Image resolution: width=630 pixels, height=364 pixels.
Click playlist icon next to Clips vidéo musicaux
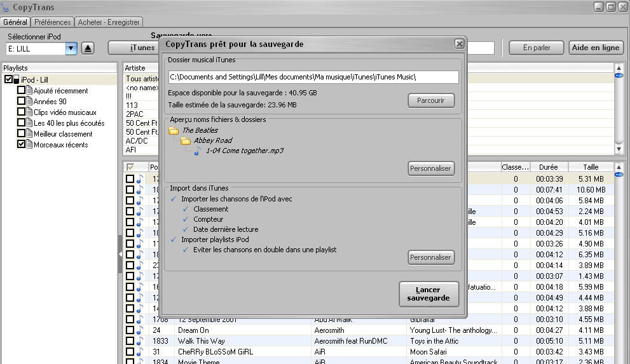pyautogui.click(x=29, y=112)
